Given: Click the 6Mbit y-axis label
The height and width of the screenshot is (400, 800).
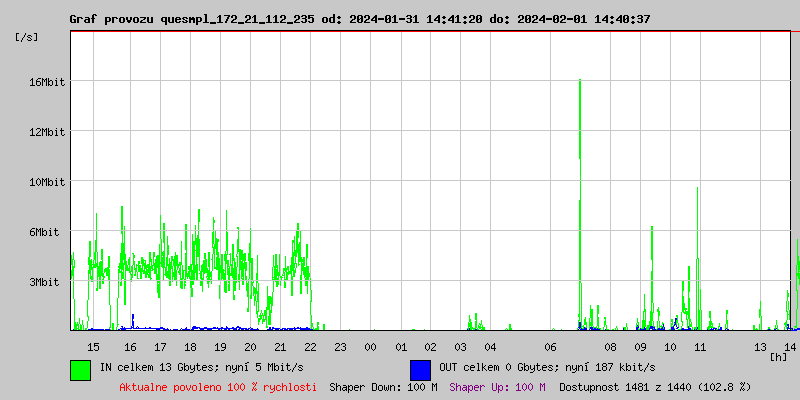Looking at the screenshot, I should (x=46, y=232).
